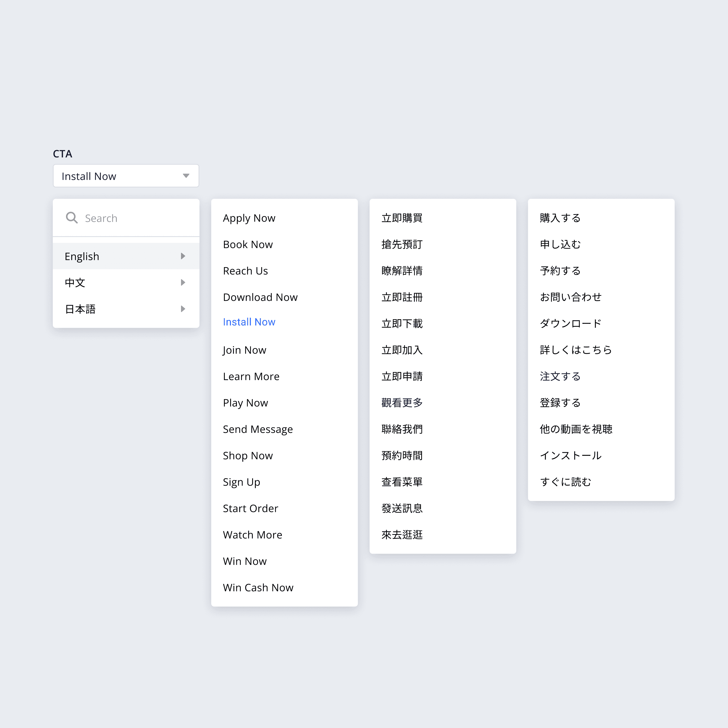This screenshot has height=728, width=728.
Task: Pick the Learn More option
Action: click(x=251, y=376)
